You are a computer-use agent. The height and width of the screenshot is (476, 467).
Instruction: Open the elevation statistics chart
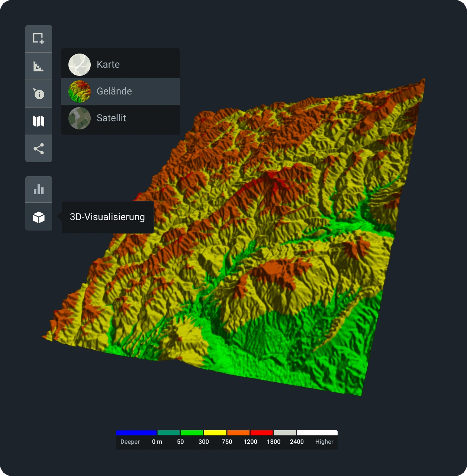[39, 189]
